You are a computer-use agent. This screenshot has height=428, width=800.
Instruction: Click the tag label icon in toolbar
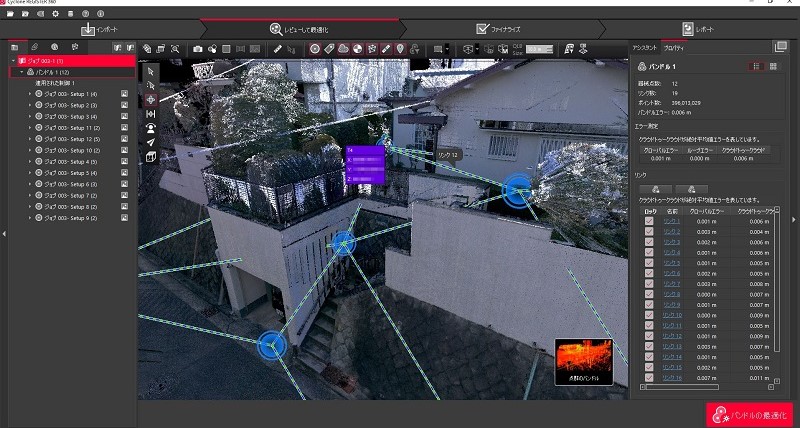pos(329,48)
